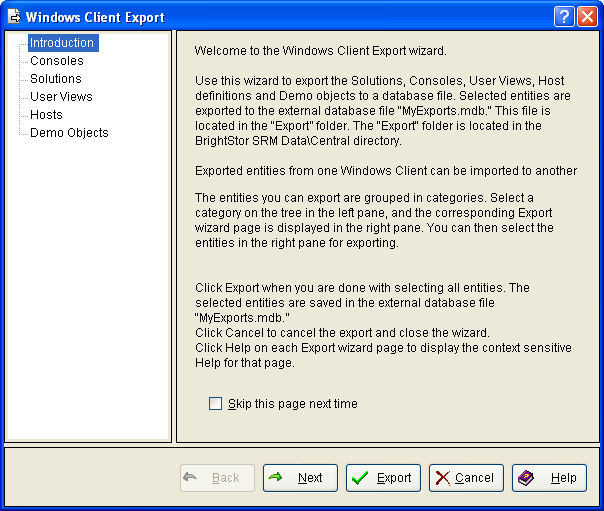Screen dimensions: 604x511
Task: Select Hosts in the left pane
Action: [46, 115]
